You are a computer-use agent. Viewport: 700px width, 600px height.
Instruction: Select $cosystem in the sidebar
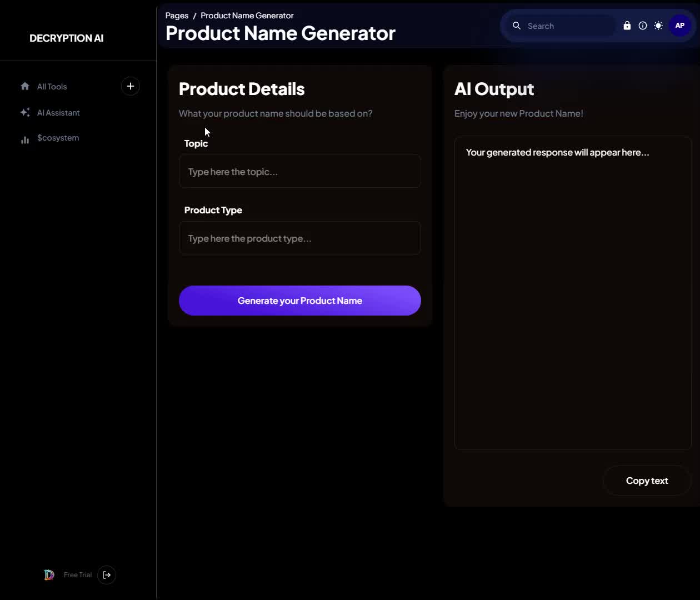pyautogui.click(x=58, y=138)
